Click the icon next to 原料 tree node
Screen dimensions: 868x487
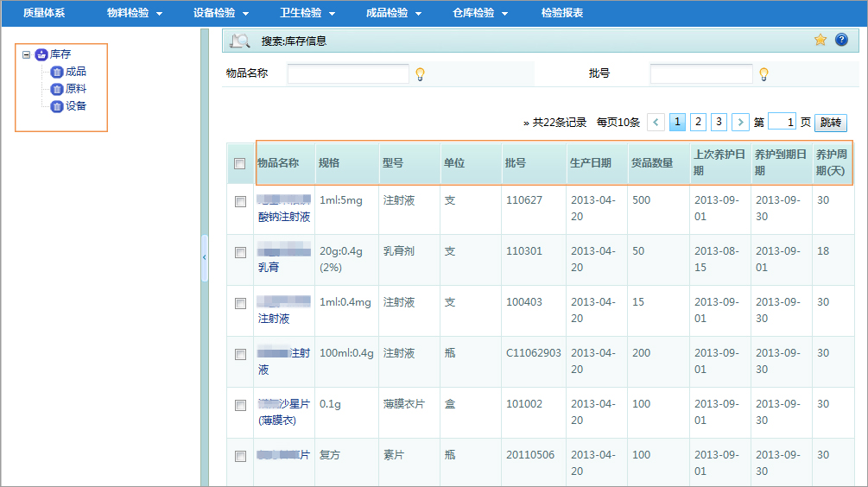(x=57, y=89)
